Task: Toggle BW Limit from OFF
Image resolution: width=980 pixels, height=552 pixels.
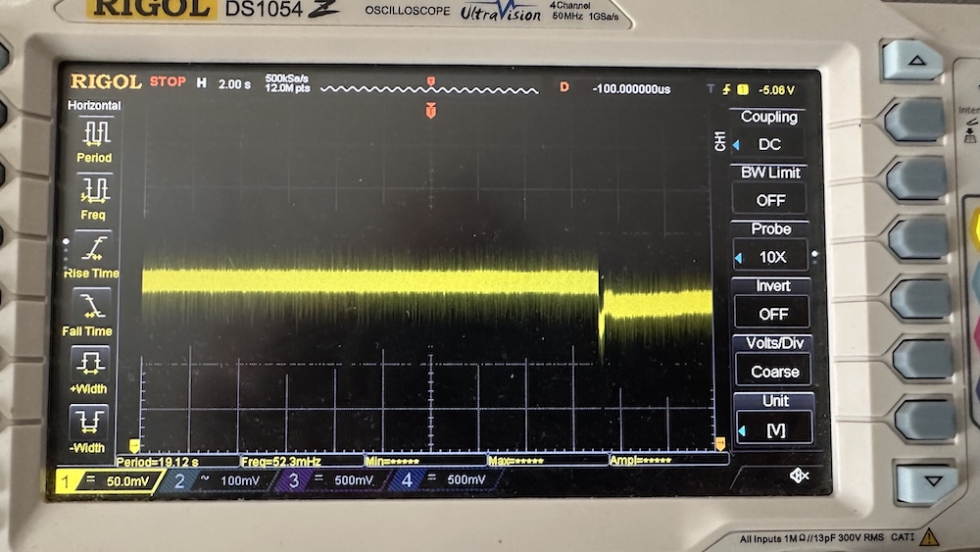Action: 770,200
